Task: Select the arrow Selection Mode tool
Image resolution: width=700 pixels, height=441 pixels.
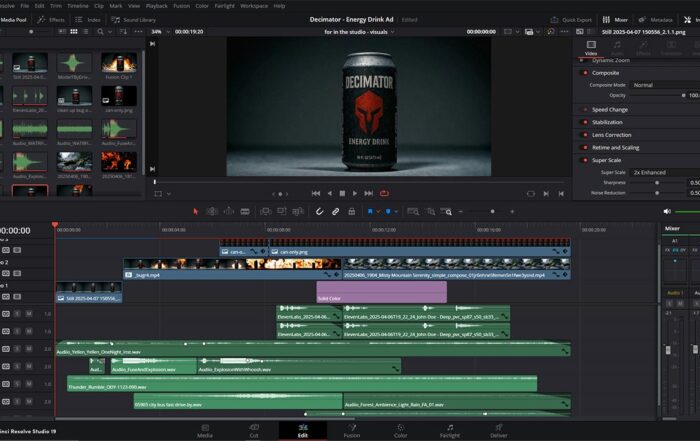Action: click(x=195, y=212)
